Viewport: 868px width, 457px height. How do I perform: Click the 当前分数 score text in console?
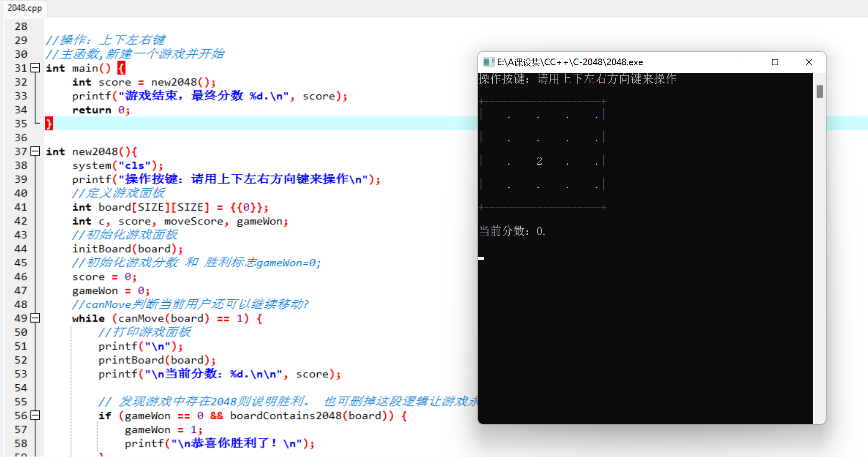pos(512,231)
